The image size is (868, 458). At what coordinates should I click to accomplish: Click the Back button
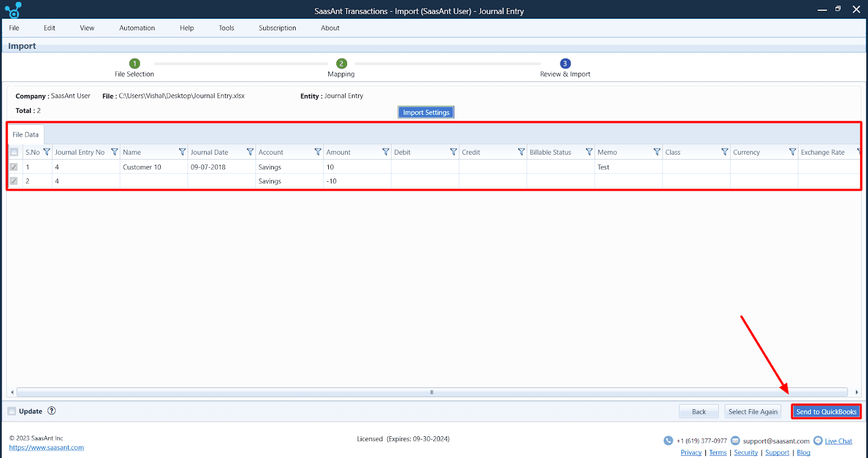(699, 411)
